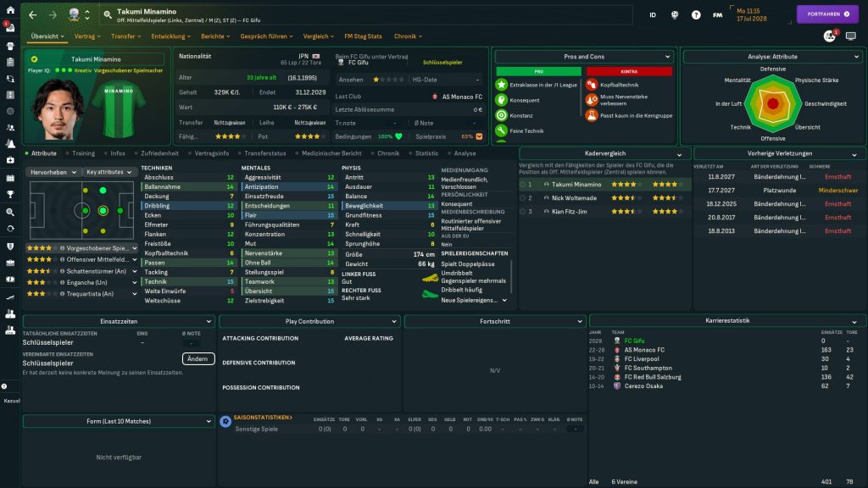
Task: Select the Vertragsinfo section
Action: 212,153
